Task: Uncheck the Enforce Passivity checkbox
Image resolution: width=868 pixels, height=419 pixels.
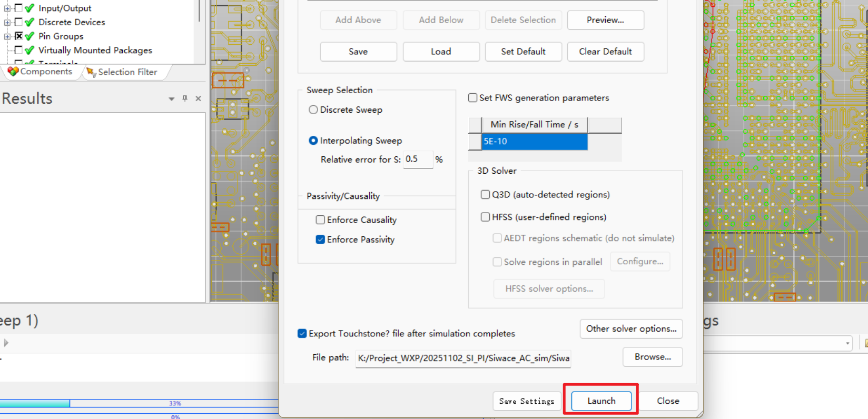Action: [x=320, y=240]
